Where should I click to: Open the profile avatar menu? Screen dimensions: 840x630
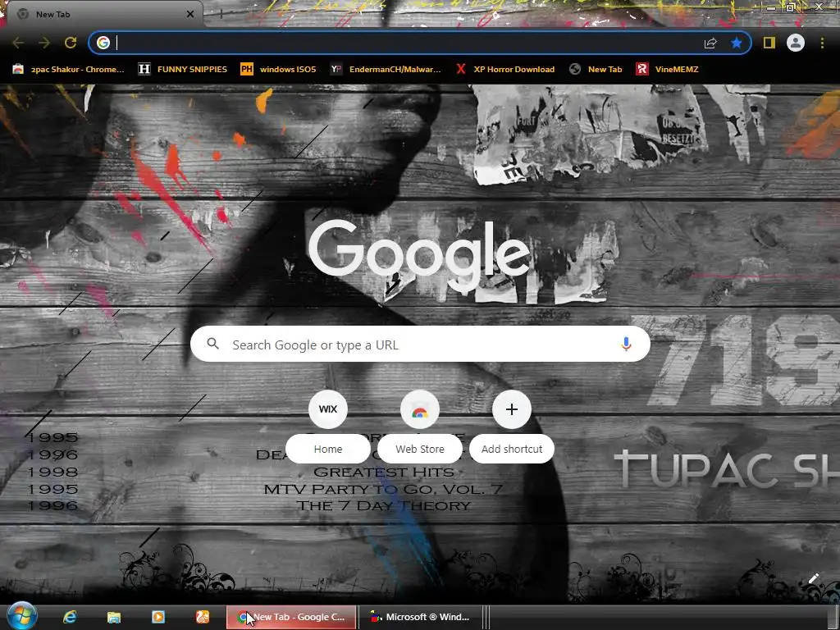796,43
